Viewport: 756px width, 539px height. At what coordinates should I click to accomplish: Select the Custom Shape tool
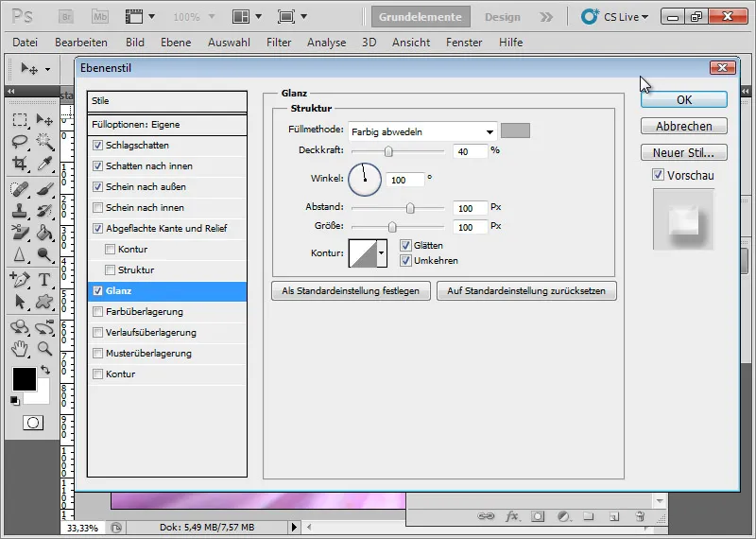(44, 302)
